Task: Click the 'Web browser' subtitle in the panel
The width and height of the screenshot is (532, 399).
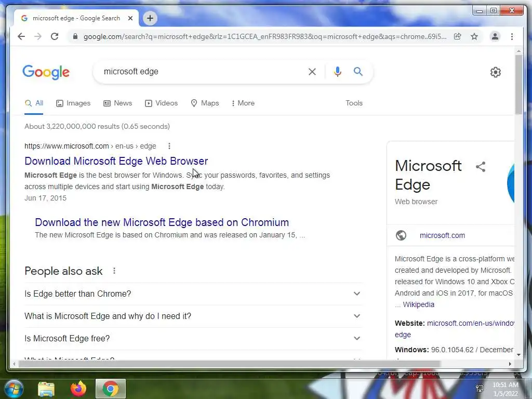Action: [416, 202]
